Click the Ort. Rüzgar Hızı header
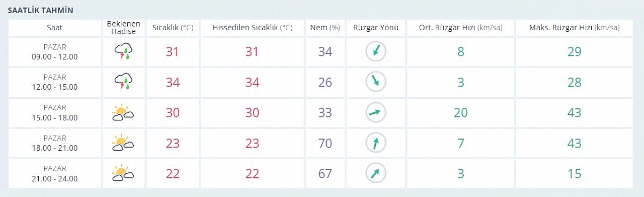The height and width of the screenshot is (197, 644). [460, 28]
